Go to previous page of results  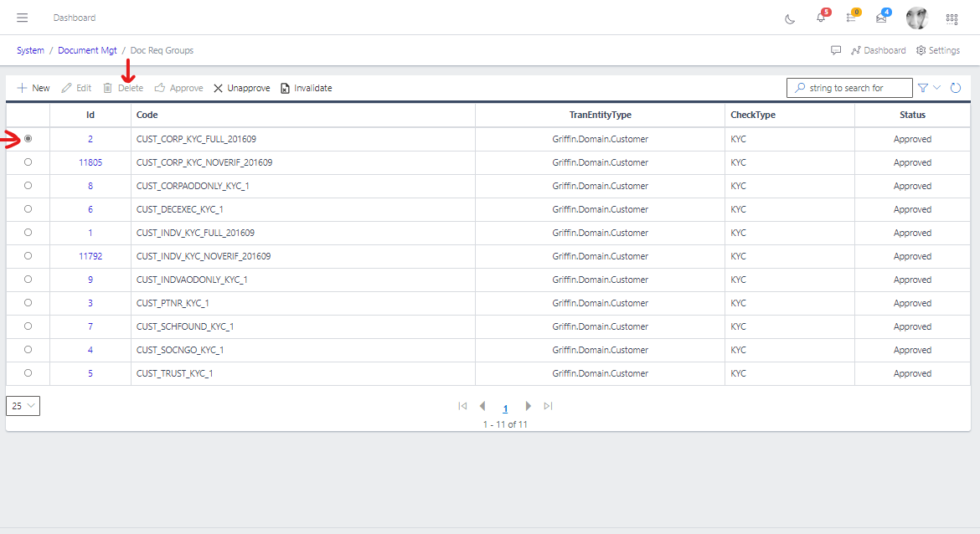[x=482, y=406]
